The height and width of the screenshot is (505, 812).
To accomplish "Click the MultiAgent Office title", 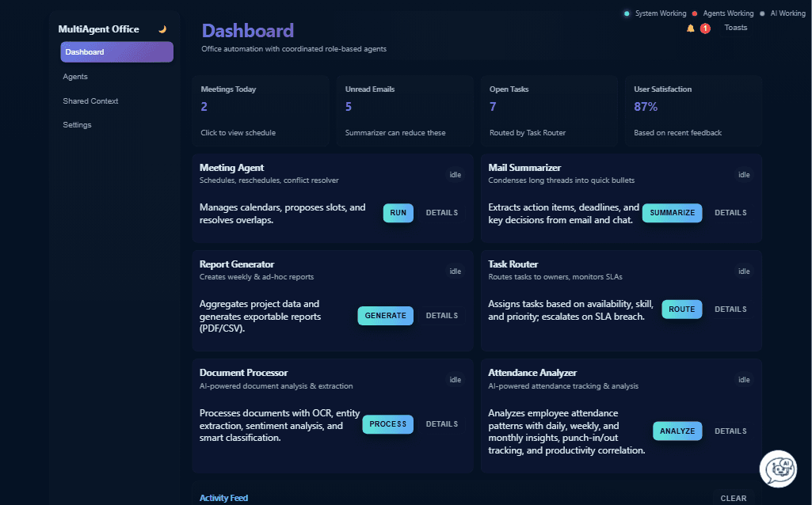I will click(98, 29).
